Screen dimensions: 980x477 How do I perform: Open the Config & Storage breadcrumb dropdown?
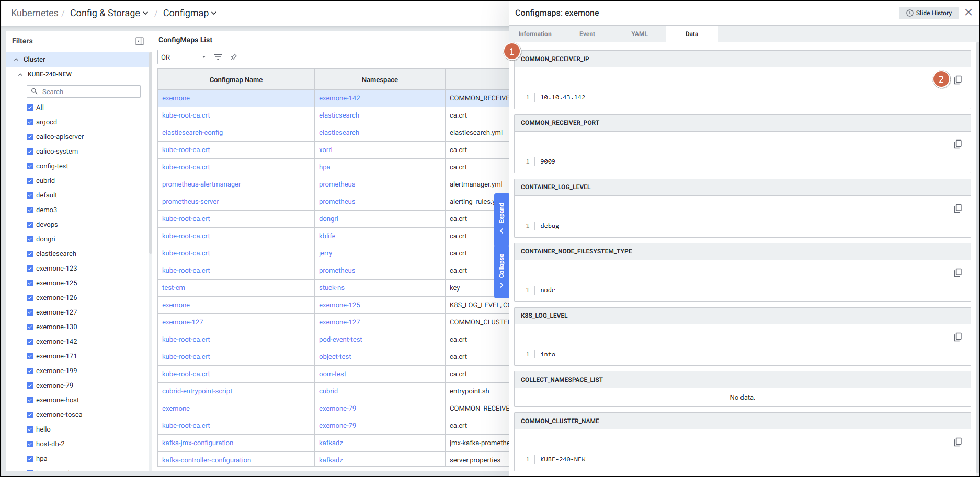[109, 13]
